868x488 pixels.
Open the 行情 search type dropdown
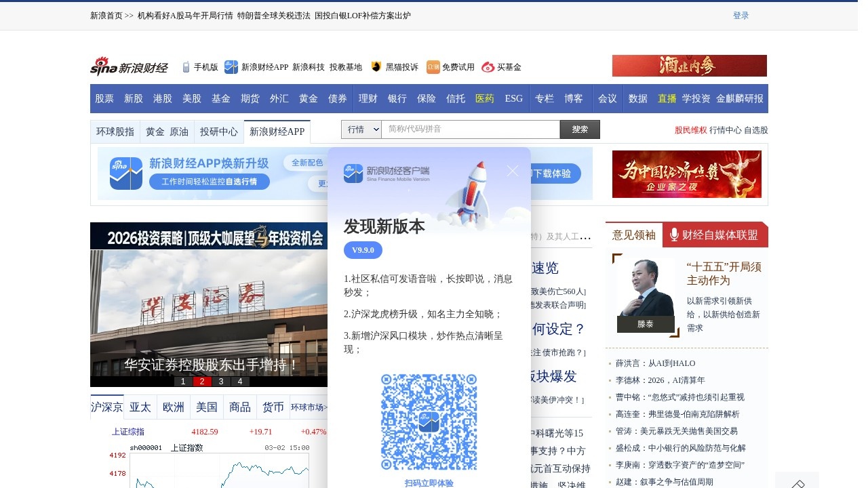point(361,129)
